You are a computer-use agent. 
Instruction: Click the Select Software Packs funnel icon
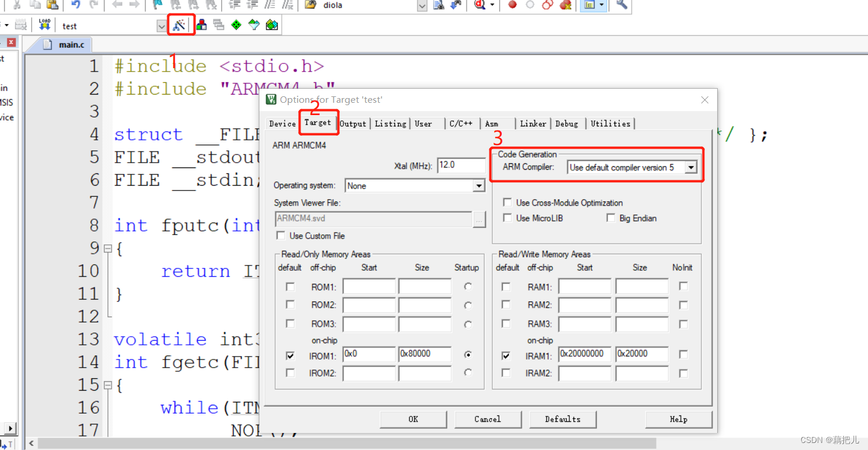pos(254,25)
